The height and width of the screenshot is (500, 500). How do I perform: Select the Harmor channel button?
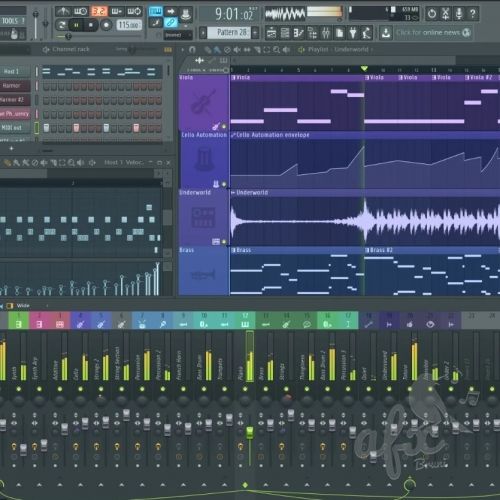[15, 86]
